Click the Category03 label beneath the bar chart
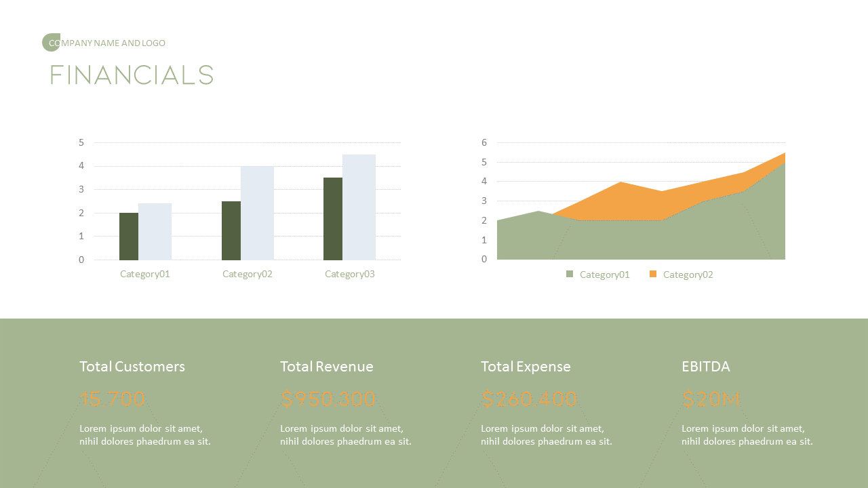Image resolution: width=868 pixels, height=488 pixels. coord(349,274)
